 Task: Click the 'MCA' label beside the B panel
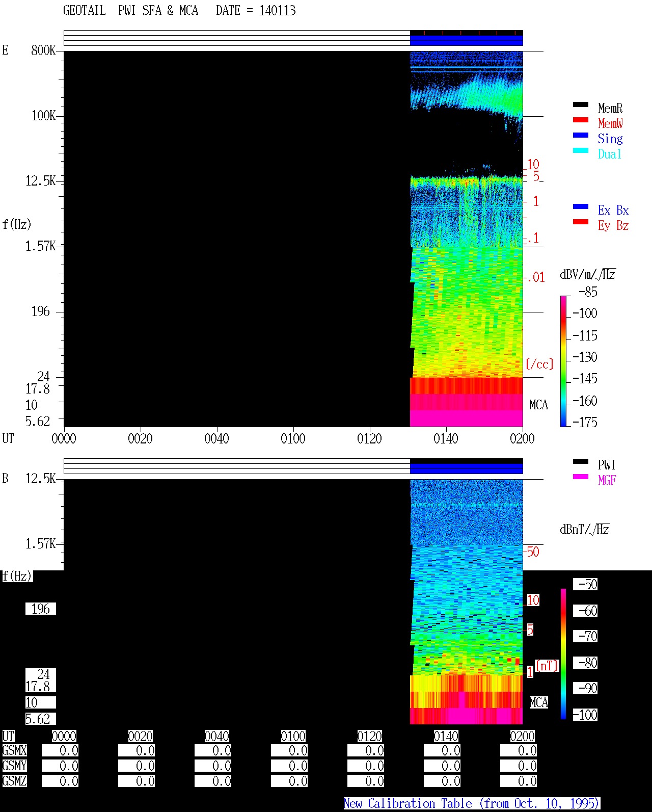tap(538, 703)
